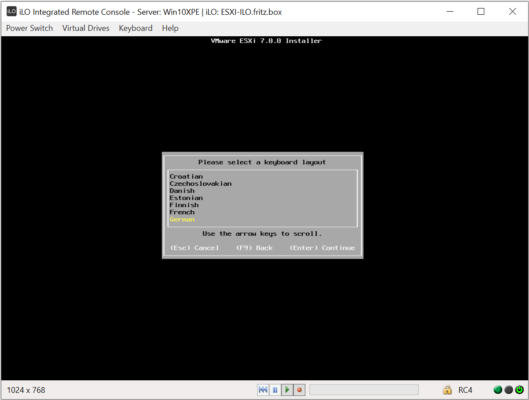Open the Help menu
Viewport: 529px width, 400px height.
(x=170, y=28)
